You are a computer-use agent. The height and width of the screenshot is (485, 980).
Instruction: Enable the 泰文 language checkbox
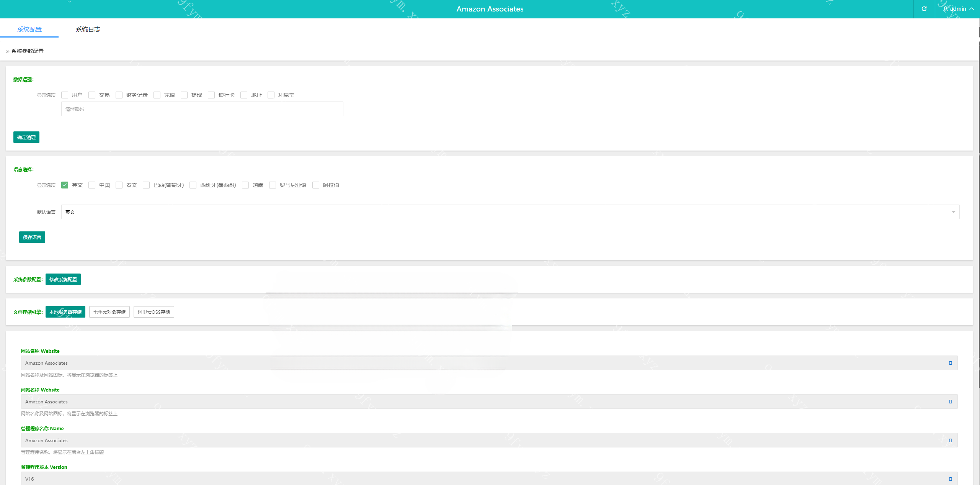119,185
